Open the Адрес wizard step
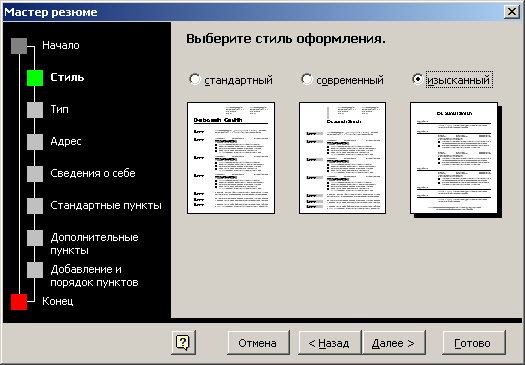 pyautogui.click(x=66, y=141)
